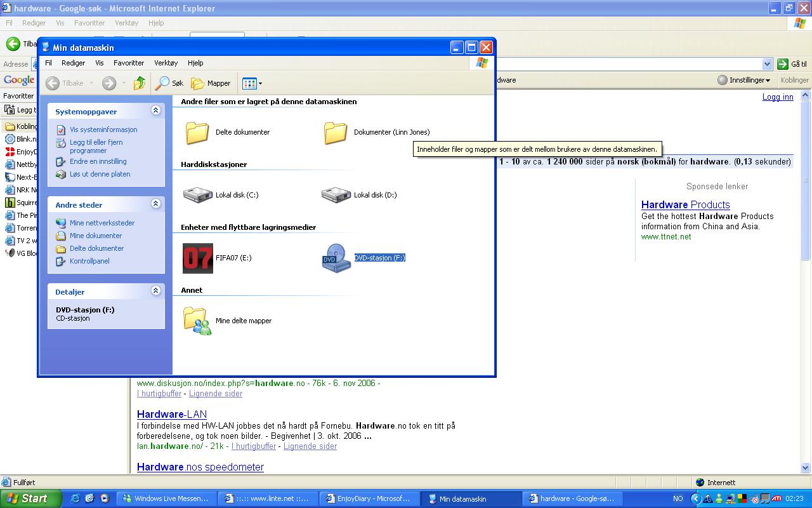
Task: Open the Hardware-LAN search result
Action: [172, 414]
